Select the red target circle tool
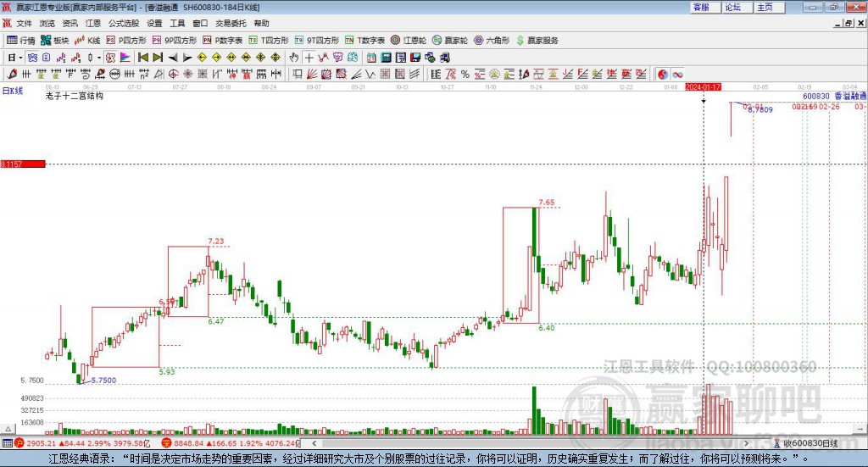Screen dimensions: 868x467 173,74
